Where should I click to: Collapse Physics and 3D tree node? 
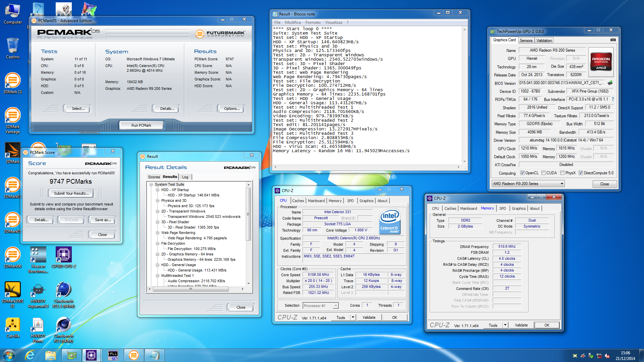[157, 200]
